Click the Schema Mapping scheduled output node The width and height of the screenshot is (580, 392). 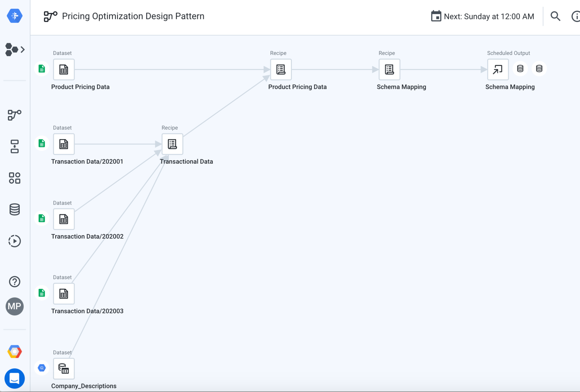click(x=498, y=70)
